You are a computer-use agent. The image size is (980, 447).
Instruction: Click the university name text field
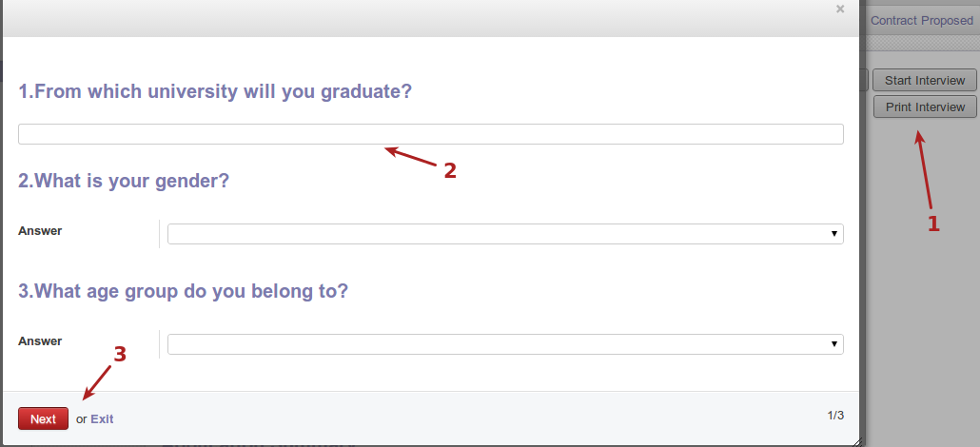(430, 134)
